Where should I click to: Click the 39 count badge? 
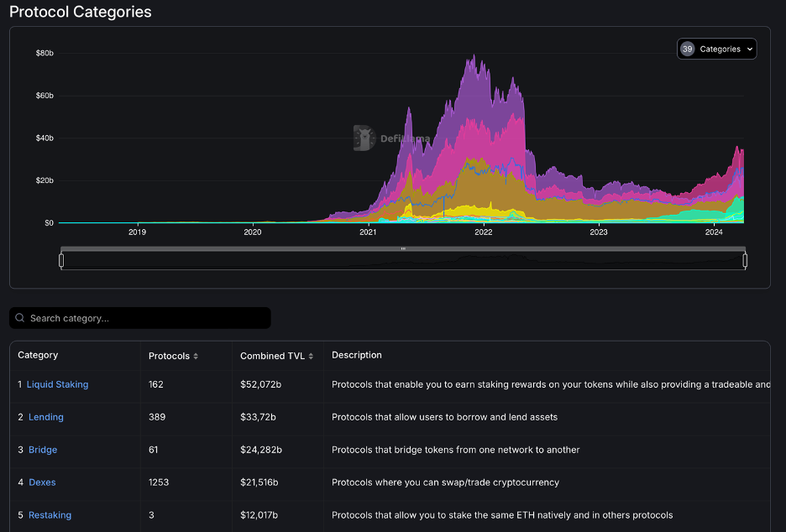click(x=687, y=50)
